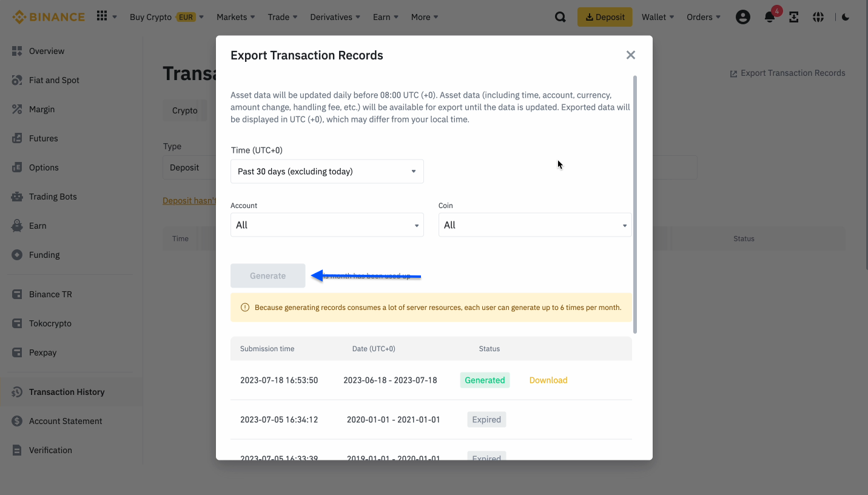Viewport: 868px width, 495px height.
Task: Click the Fiat and Spot sidebar icon
Action: 17,80
